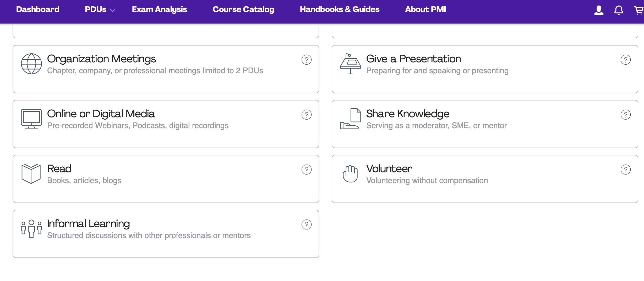
Task: Open the shopping cart icon
Action: click(639, 10)
